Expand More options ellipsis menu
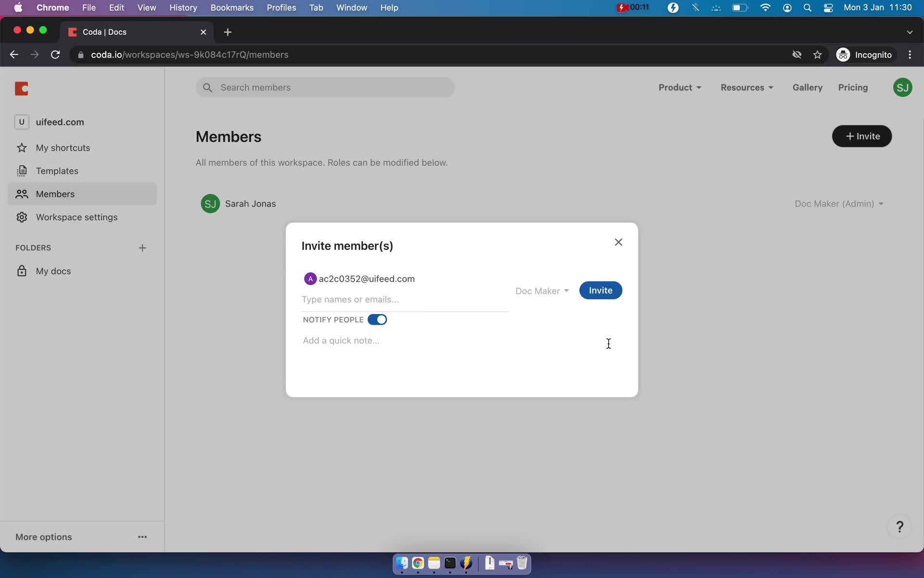 141,537
